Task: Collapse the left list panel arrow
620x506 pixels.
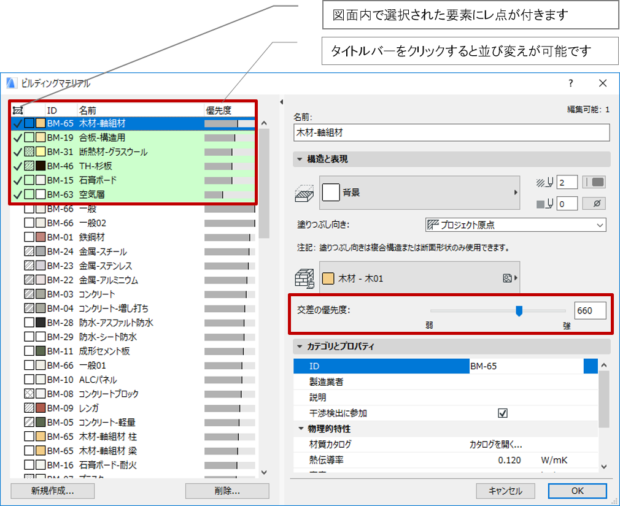Action: 282,102
